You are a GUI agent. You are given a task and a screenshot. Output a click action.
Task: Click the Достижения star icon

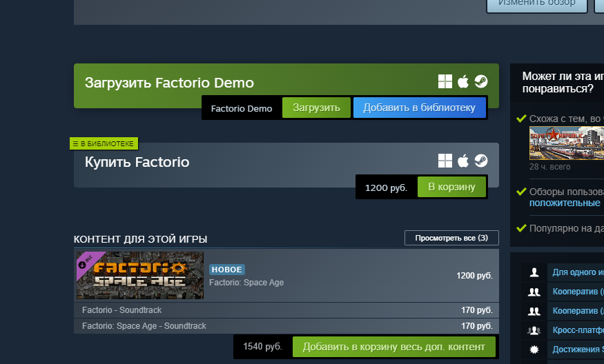(534, 350)
